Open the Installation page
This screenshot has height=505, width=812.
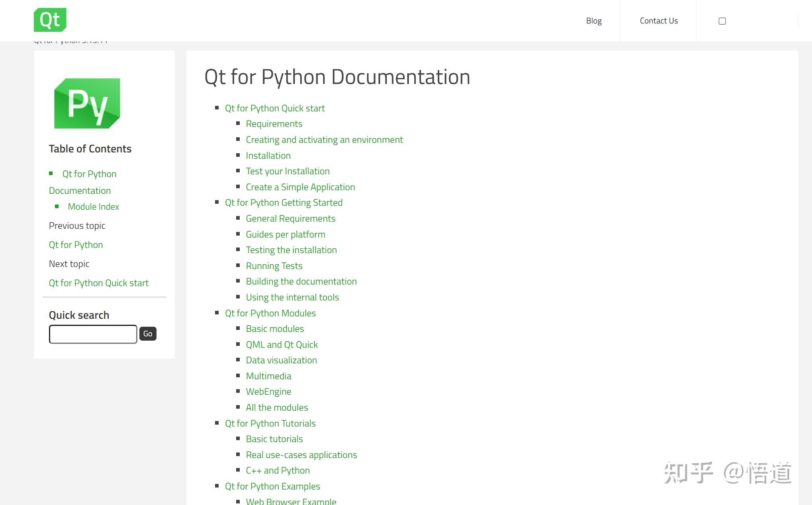pyautogui.click(x=268, y=156)
